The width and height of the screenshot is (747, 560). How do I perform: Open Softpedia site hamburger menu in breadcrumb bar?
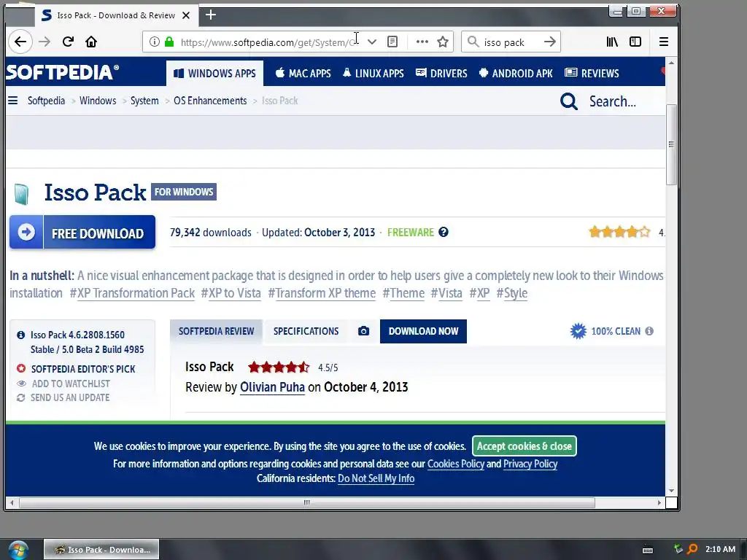click(x=13, y=101)
